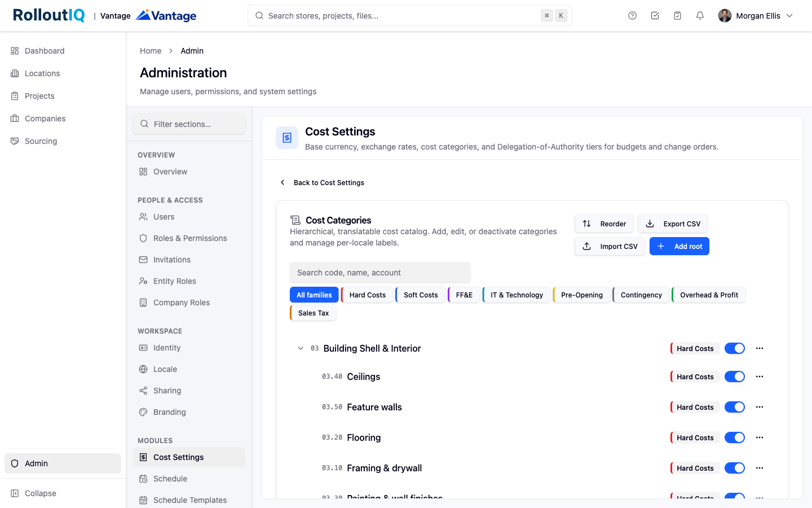Expand the Morgan Ellis user menu chevron
This screenshot has width=812, height=508.
(x=789, y=16)
